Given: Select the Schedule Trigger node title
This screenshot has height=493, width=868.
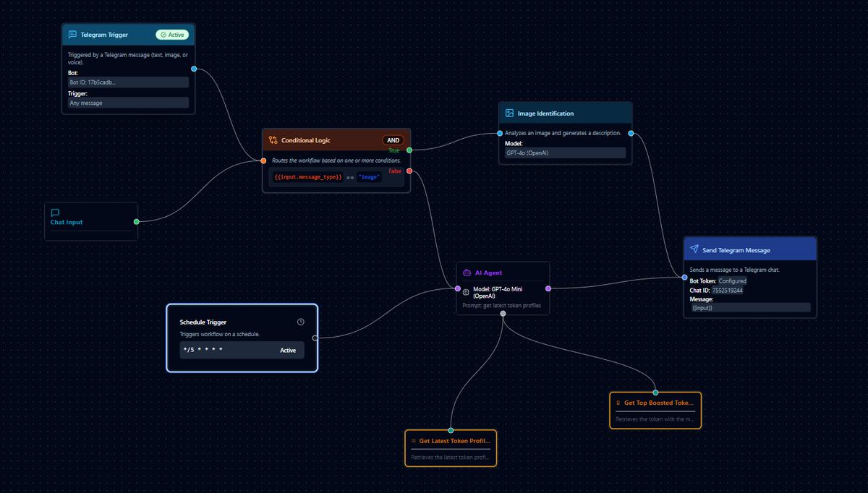Looking at the screenshot, I should click(x=203, y=322).
